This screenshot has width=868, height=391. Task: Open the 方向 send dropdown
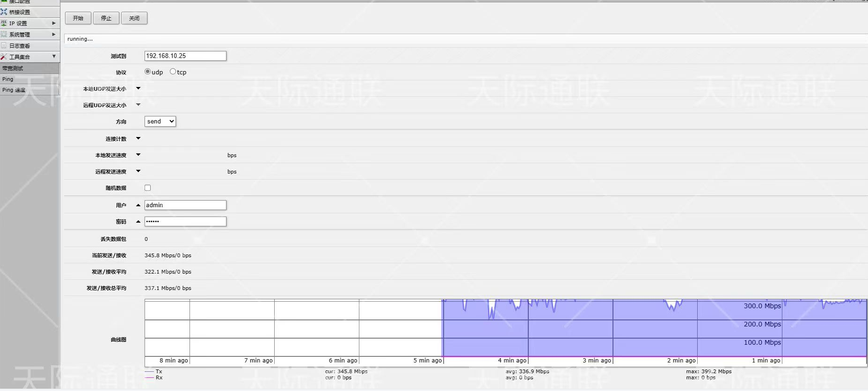(160, 121)
